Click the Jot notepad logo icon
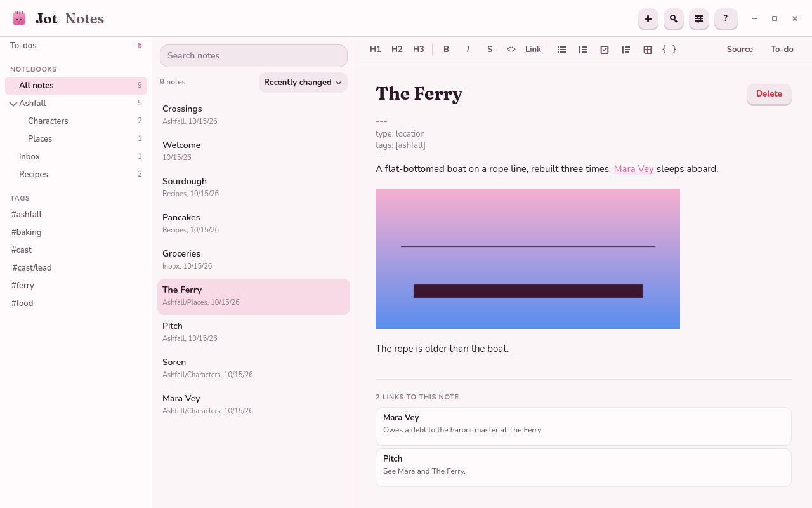The width and height of the screenshot is (812, 508). tap(19, 18)
